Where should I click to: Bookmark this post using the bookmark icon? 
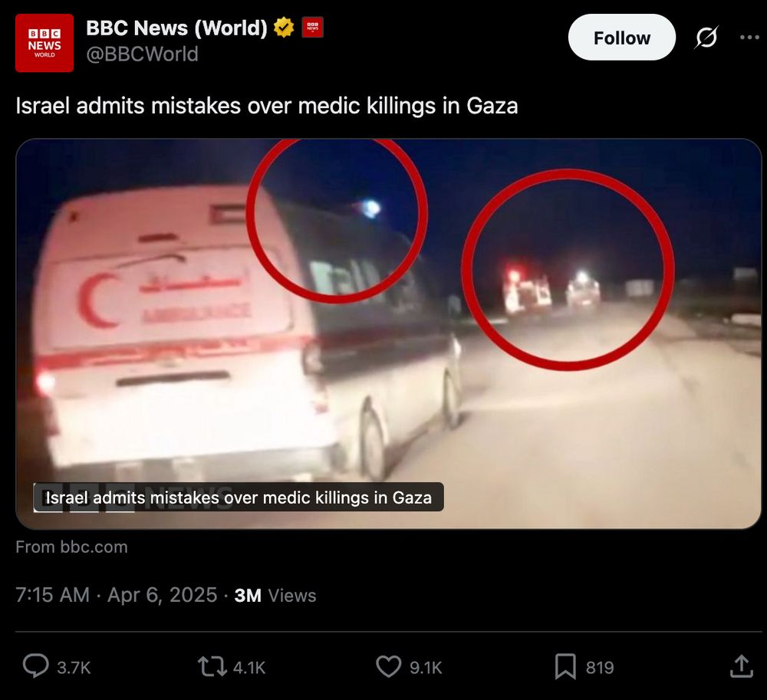[565, 667]
